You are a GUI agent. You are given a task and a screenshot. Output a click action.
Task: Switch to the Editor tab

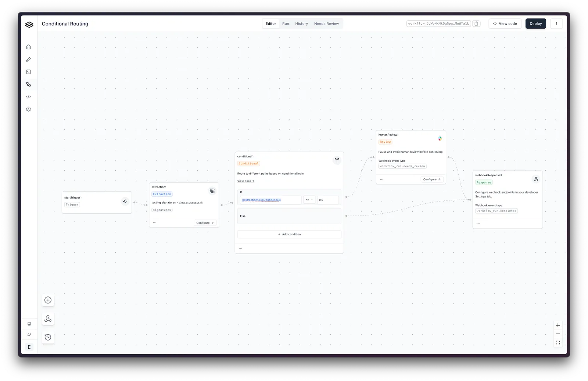pos(271,24)
